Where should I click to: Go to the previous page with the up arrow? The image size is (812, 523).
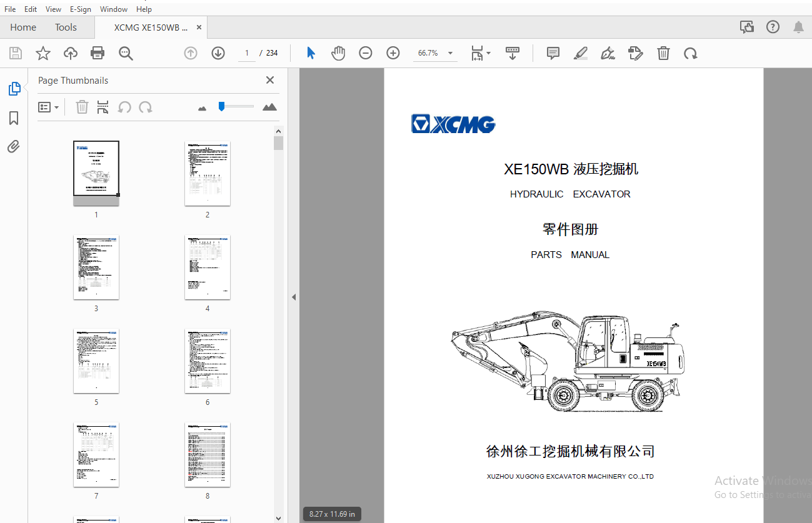[x=191, y=53]
